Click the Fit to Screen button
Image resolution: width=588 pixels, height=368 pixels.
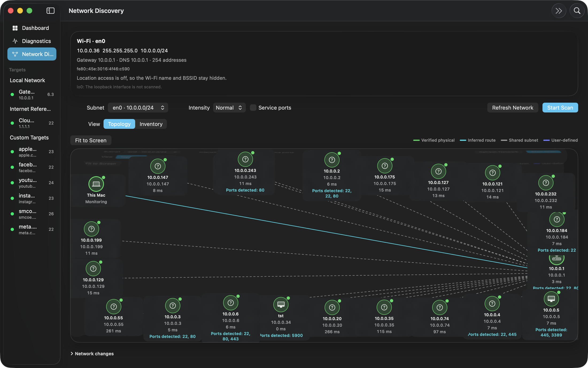click(x=91, y=140)
